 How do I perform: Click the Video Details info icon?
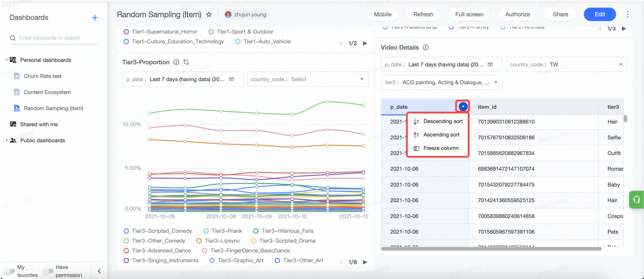(x=425, y=48)
